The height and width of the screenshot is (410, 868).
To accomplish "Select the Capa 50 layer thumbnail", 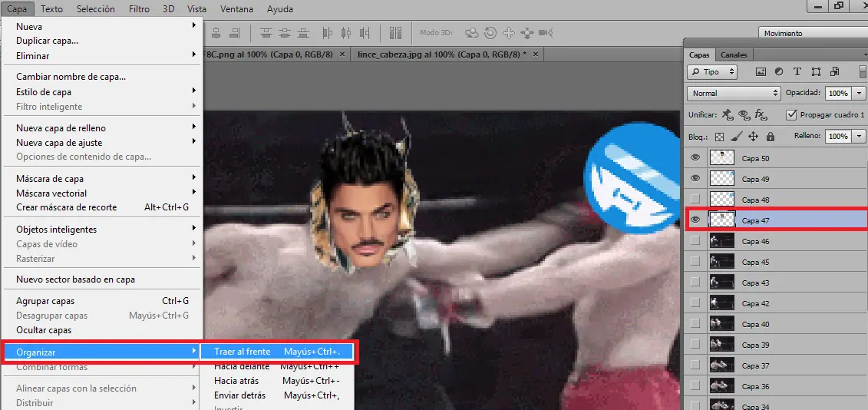I will tap(722, 158).
